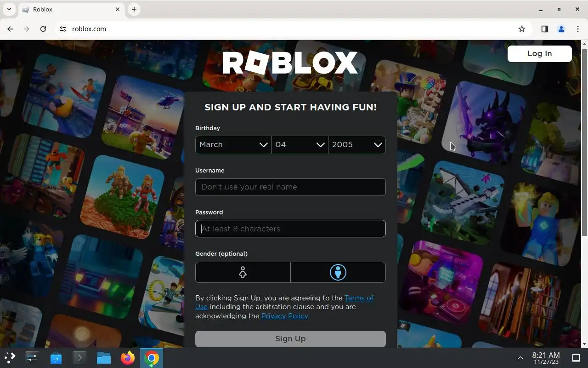Click the browser forward arrow
Viewport: 588px width, 368px height.
click(x=27, y=29)
